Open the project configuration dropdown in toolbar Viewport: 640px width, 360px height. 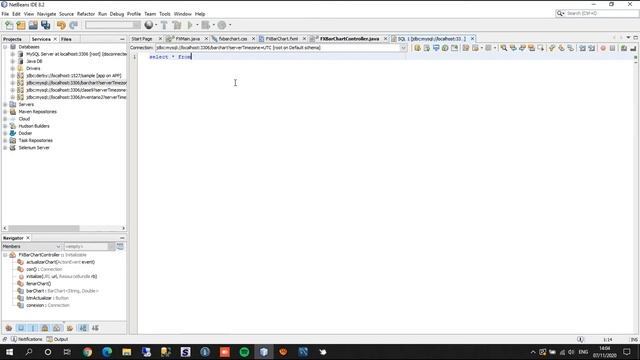coord(113,25)
